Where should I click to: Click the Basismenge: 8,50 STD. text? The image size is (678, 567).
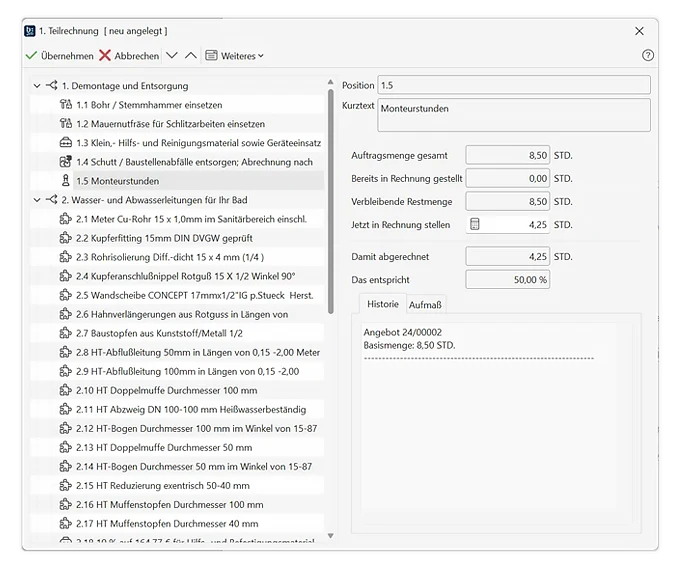409,345
